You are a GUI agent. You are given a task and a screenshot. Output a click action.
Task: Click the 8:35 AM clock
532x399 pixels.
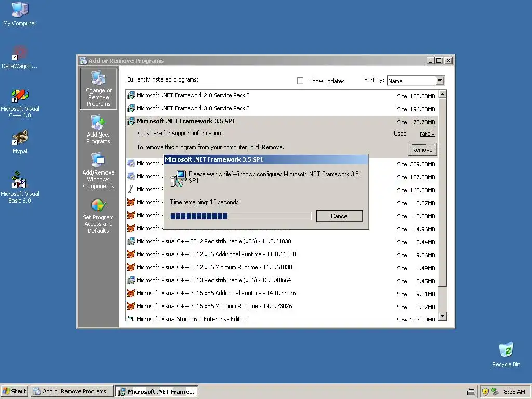click(x=514, y=392)
